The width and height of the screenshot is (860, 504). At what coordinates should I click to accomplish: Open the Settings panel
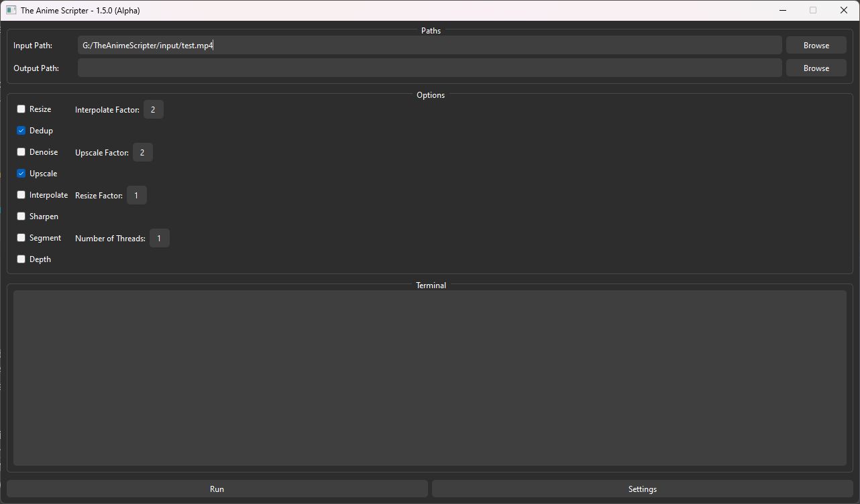(x=642, y=489)
